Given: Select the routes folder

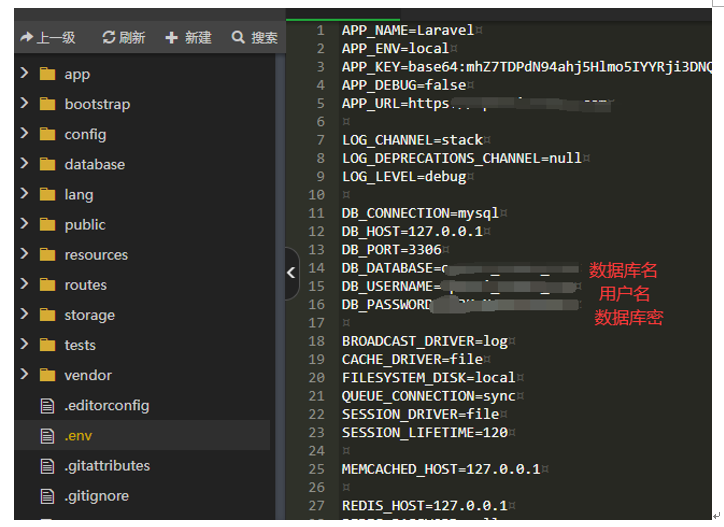Looking at the screenshot, I should click(x=85, y=285).
